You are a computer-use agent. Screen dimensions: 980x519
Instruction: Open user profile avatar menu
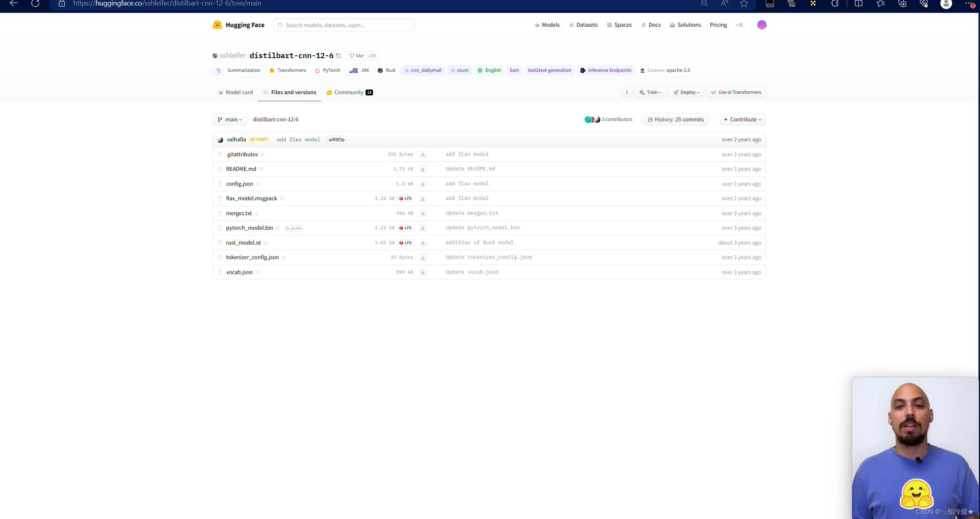pyautogui.click(x=762, y=25)
